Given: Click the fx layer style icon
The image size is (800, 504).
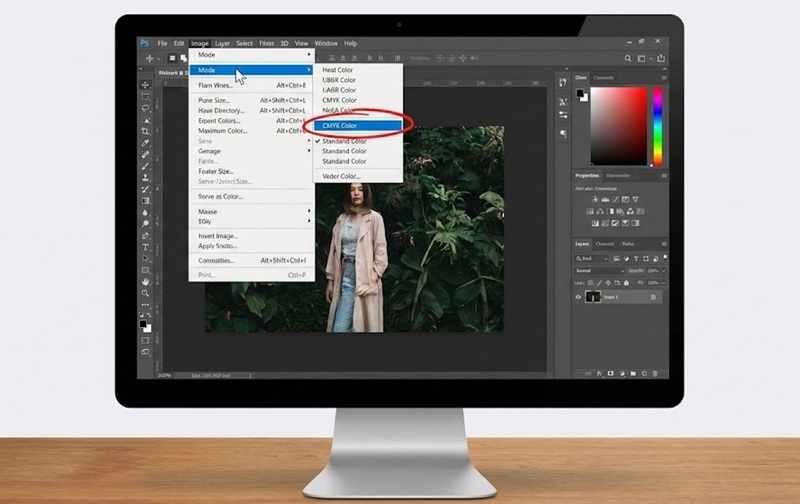Looking at the screenshot, I should pyautogui.click(x=599, y=374).
